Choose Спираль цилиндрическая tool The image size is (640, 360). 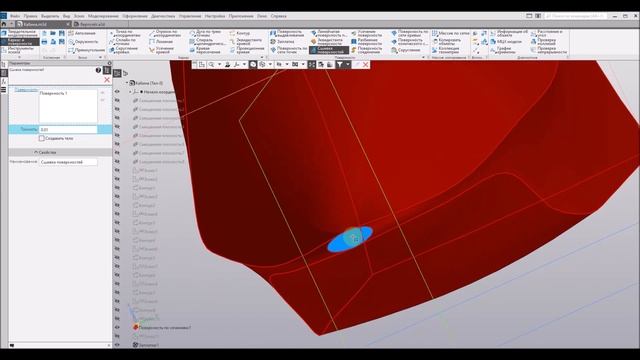click(208, 42)
